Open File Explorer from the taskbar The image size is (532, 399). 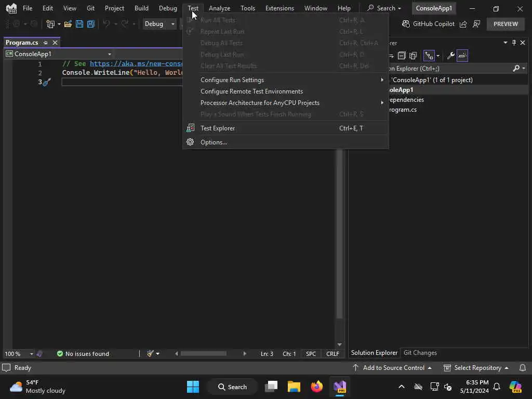click(x=294, y=387)
